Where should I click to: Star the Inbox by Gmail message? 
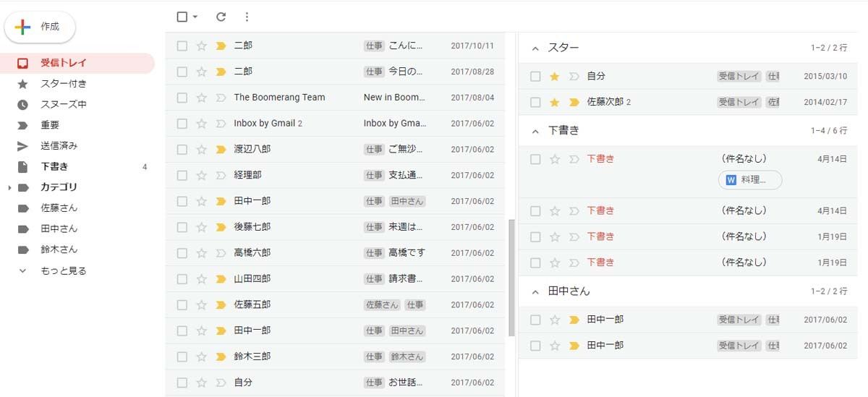click(202, 124)
